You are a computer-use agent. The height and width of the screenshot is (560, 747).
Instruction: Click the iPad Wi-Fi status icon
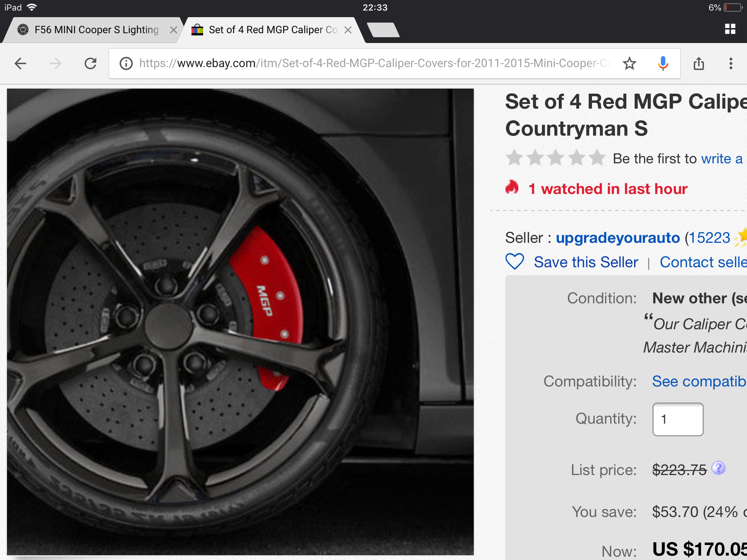coord(32,7)
